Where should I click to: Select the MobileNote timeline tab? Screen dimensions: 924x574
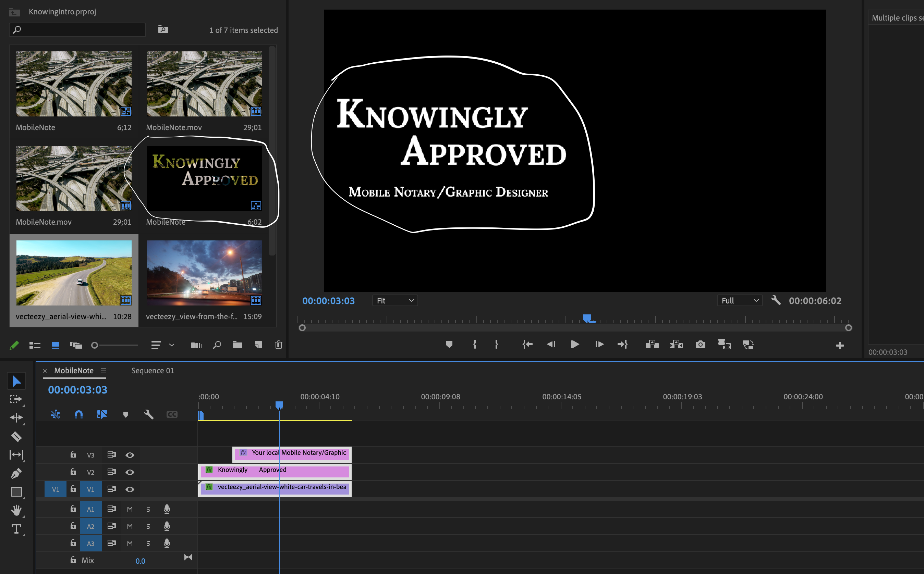(74, 371)
